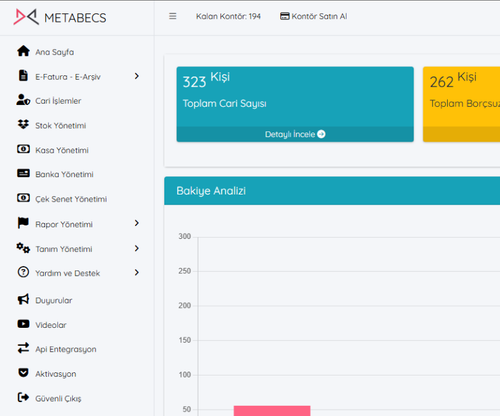This screenshot has width=500, height=416.
Task: Click the exchange arrows icon for Api Entegrasyon
Action: click(x=23, y=348)
